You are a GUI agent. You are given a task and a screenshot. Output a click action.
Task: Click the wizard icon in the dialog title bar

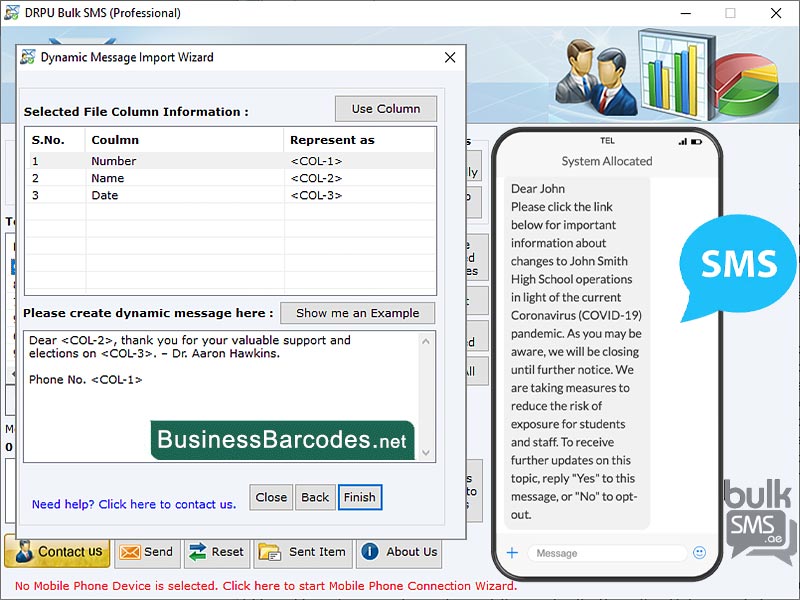pos(27,58)
